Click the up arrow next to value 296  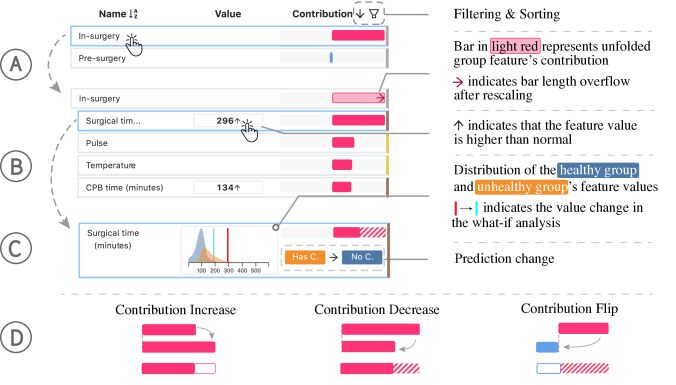pos(237,121)
